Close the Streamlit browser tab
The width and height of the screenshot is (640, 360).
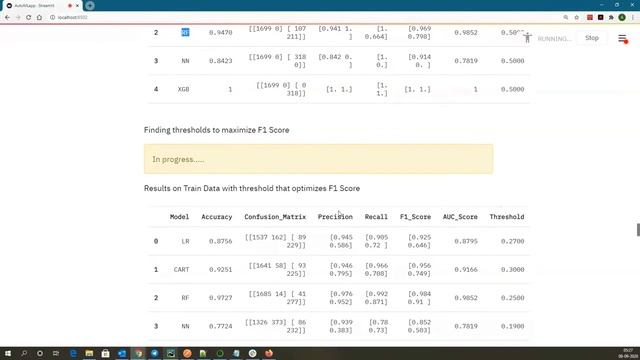77,6
